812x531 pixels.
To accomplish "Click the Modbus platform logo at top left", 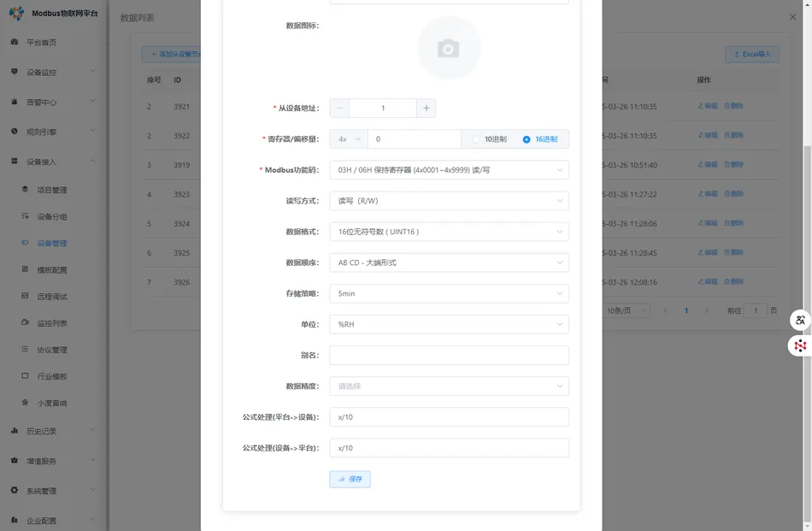I will pyautogui.click(x=51, y=14).
